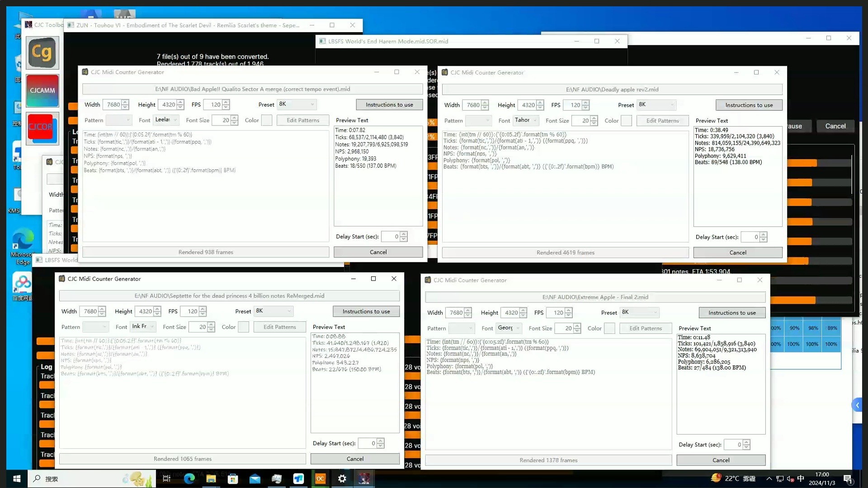Click Cancel in the background window at top right
This screenshot has height=488, width=868.
coord(835,126)
